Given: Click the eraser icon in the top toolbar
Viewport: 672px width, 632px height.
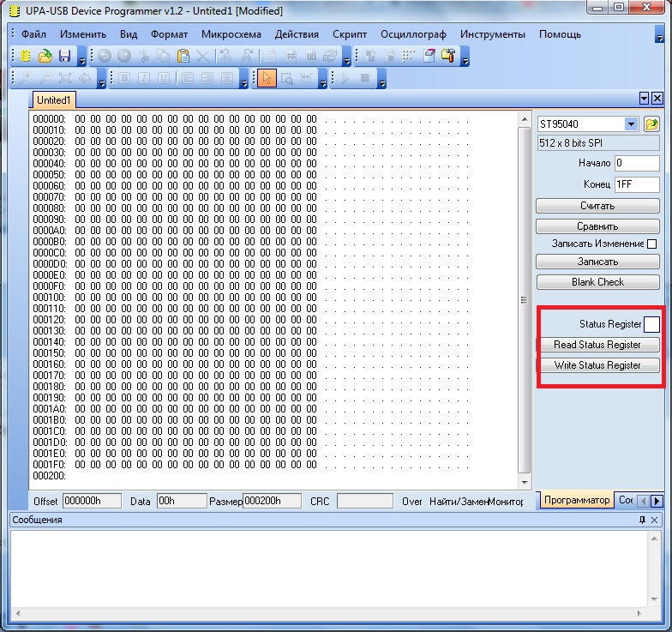Looking at the screenshot, I should click(428, 57).
